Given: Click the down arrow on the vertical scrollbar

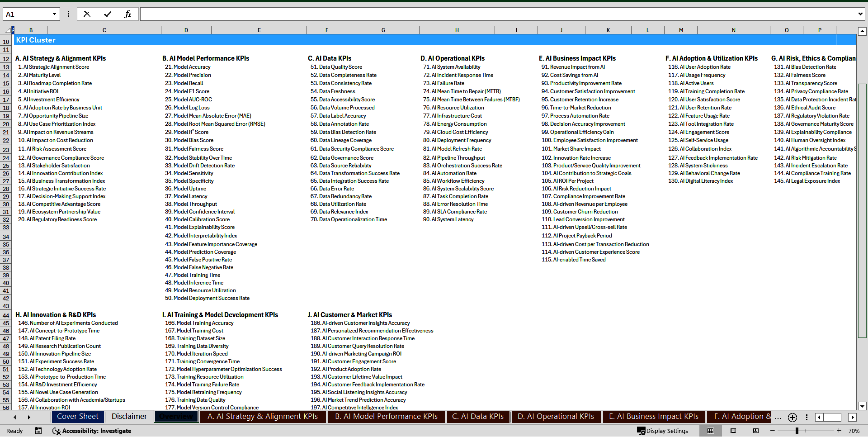Looking at the screenshot, I should point(863,407).
